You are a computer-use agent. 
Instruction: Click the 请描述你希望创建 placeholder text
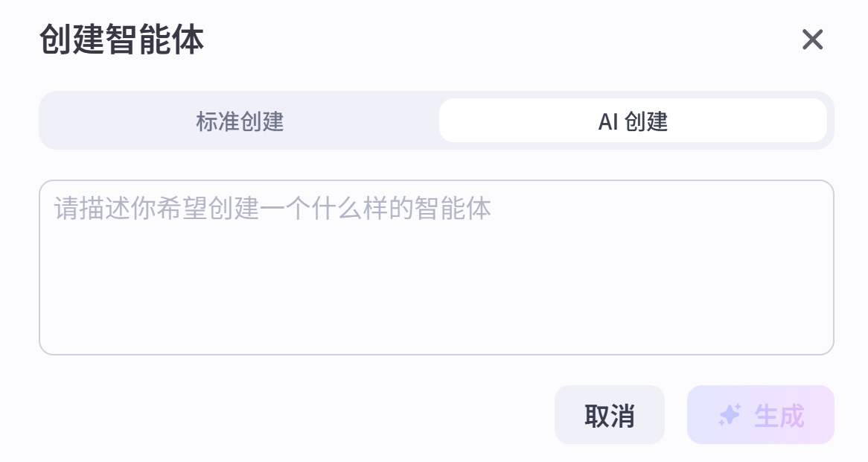(272, 209)
